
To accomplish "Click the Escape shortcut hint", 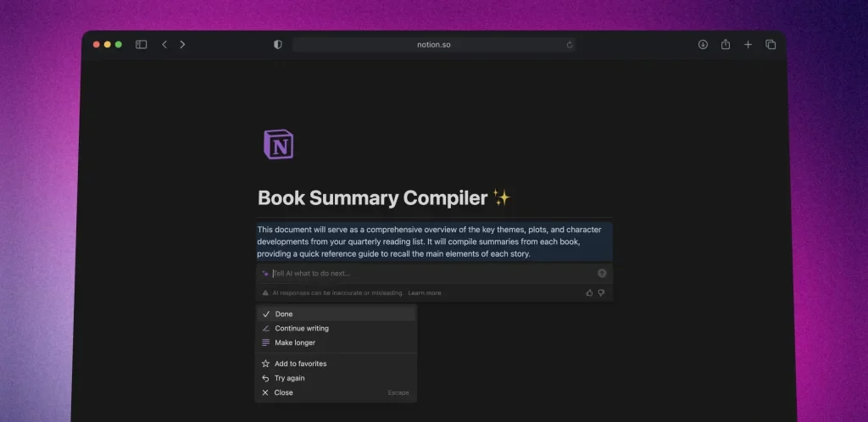I will tap(398, 392).
